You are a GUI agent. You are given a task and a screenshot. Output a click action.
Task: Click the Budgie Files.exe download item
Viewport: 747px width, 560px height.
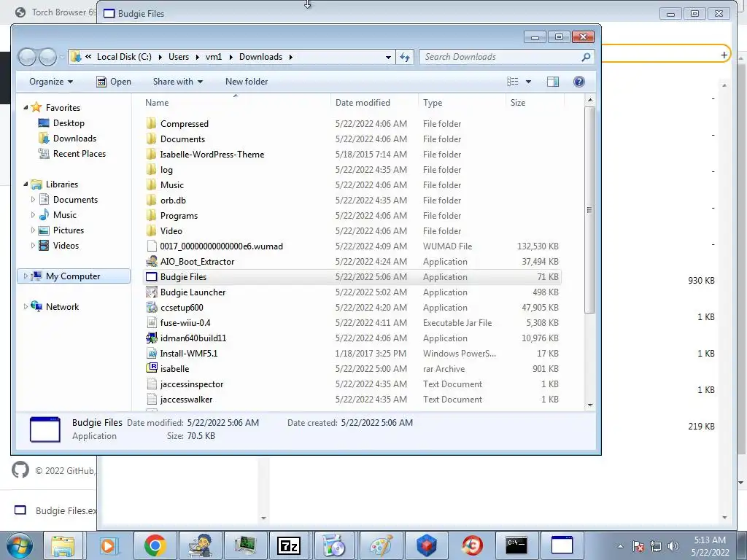[55, 510]
